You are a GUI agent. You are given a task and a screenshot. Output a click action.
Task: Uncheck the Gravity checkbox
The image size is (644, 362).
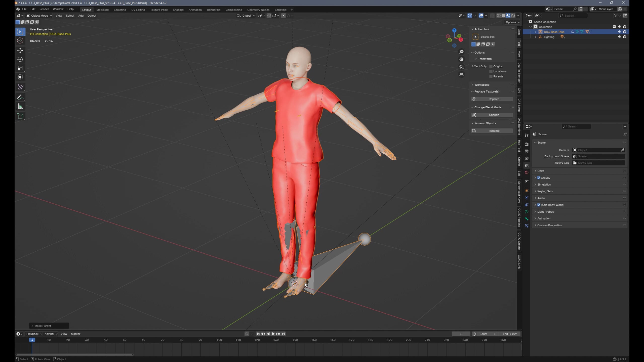click(539, 178)
